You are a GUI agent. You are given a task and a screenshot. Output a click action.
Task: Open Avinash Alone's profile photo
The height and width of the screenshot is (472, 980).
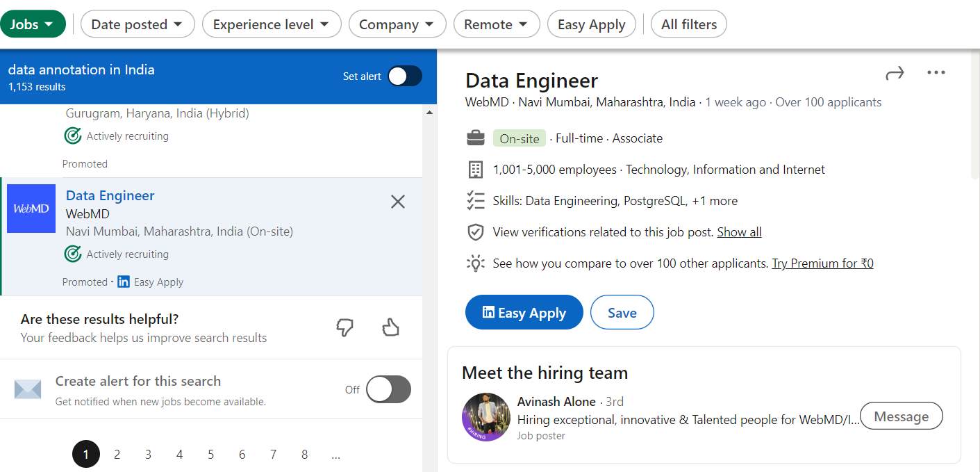[x=486, y=417]
